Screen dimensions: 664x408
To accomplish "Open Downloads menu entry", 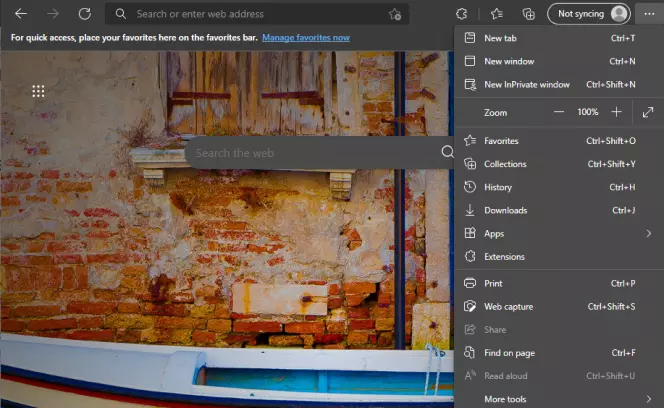I will click(559, 211).
